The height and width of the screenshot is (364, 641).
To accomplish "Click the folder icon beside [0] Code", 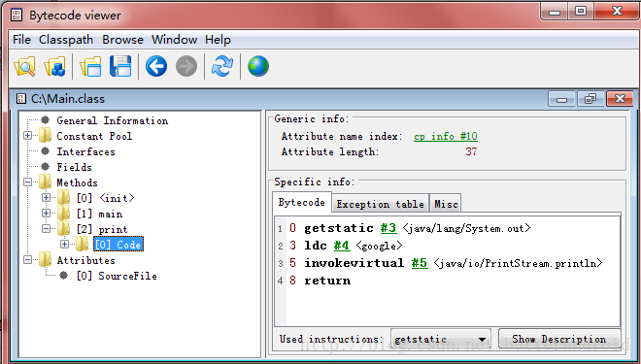I will pos(82,244).
